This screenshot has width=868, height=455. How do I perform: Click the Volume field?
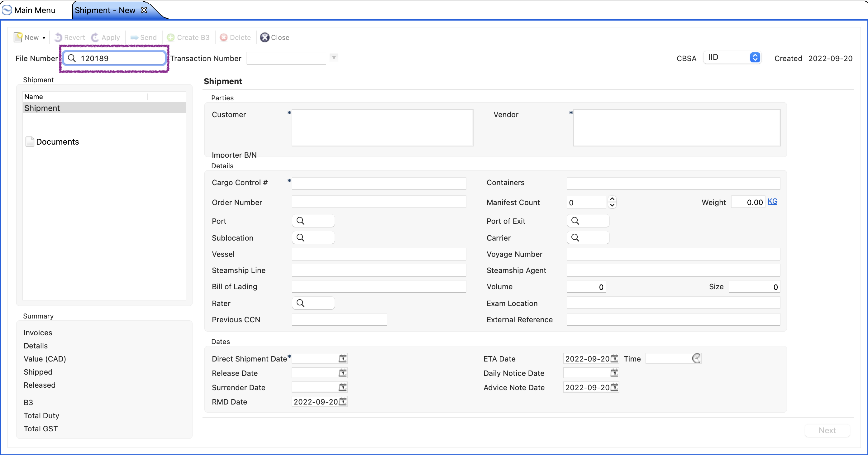586,286
